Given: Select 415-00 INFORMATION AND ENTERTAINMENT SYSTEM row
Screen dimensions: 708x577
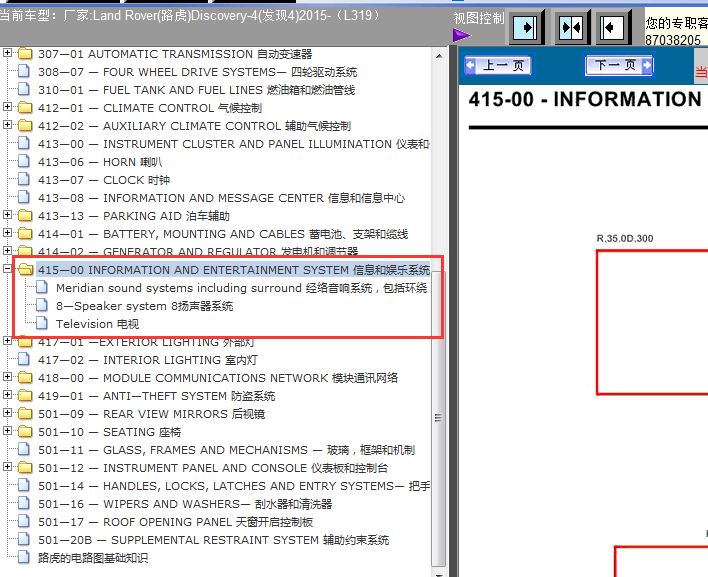Looking at the screenshot, I should point(233,270).
